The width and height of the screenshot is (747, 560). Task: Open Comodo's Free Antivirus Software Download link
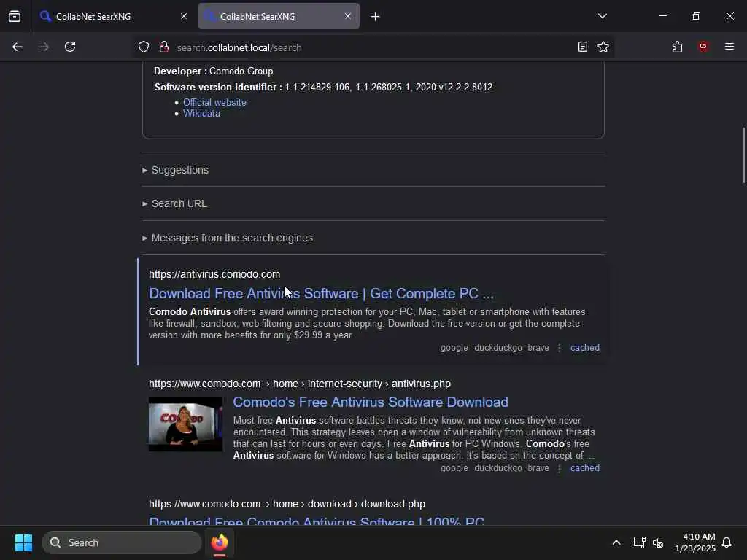pyautogui.click(x=370, y=402)
